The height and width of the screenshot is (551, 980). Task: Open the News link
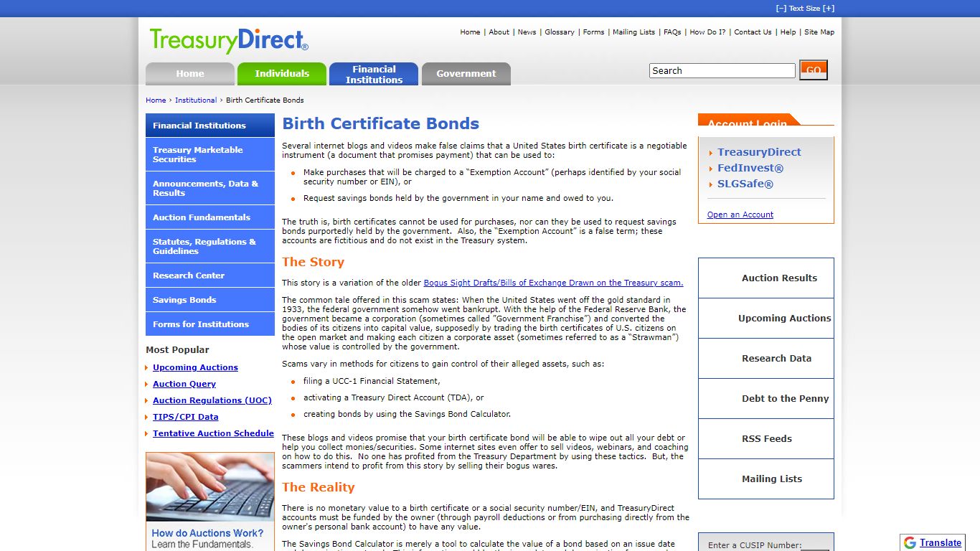tap(527, 32)
